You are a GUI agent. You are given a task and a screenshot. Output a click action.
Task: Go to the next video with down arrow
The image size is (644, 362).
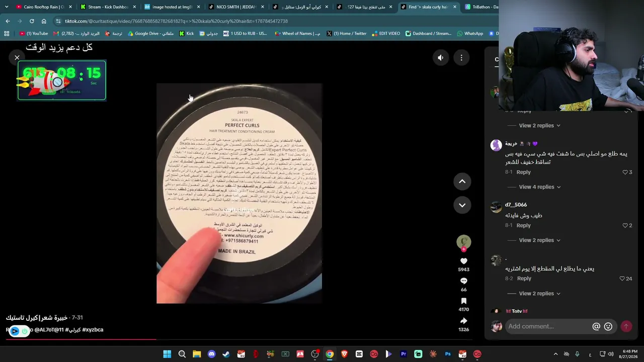click(x=462, y=205)
